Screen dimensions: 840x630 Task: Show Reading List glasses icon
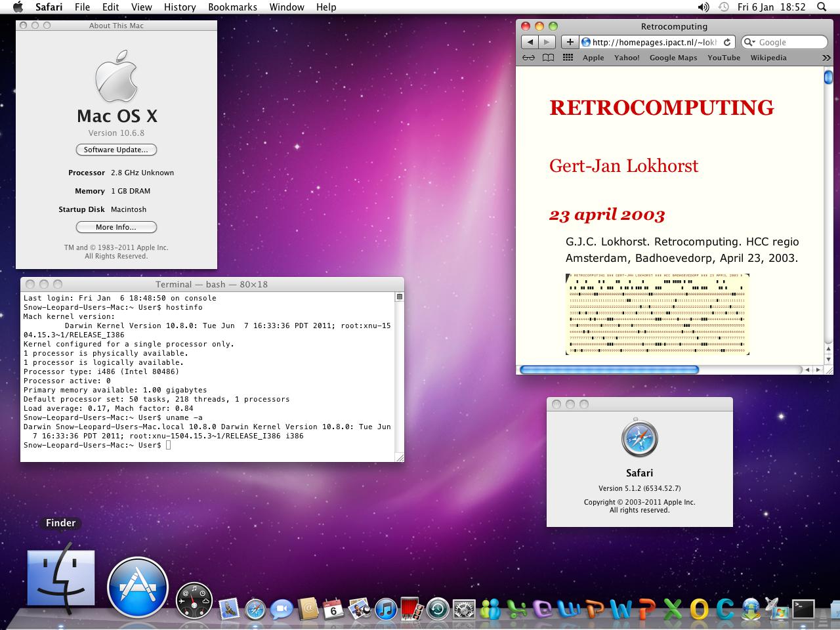[528, 58]
